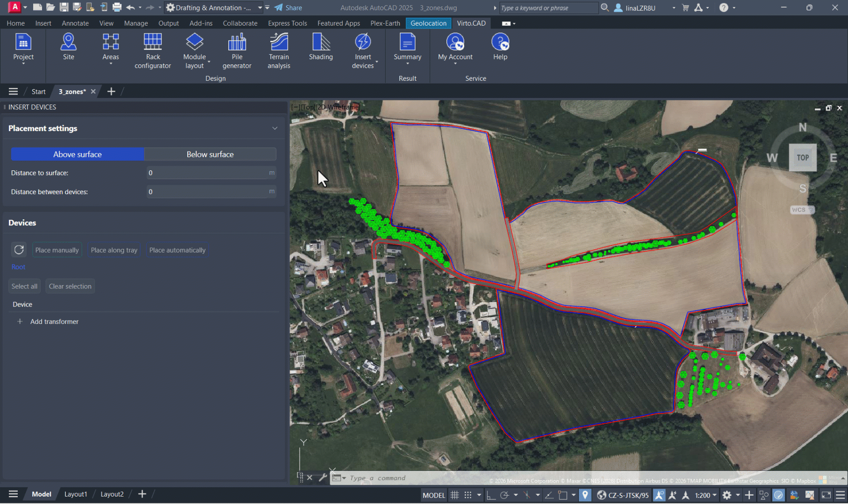Open the Project tool in the ribbon
Screen dimensions: 848x504
pyautogui.click(x=23, y=48)
